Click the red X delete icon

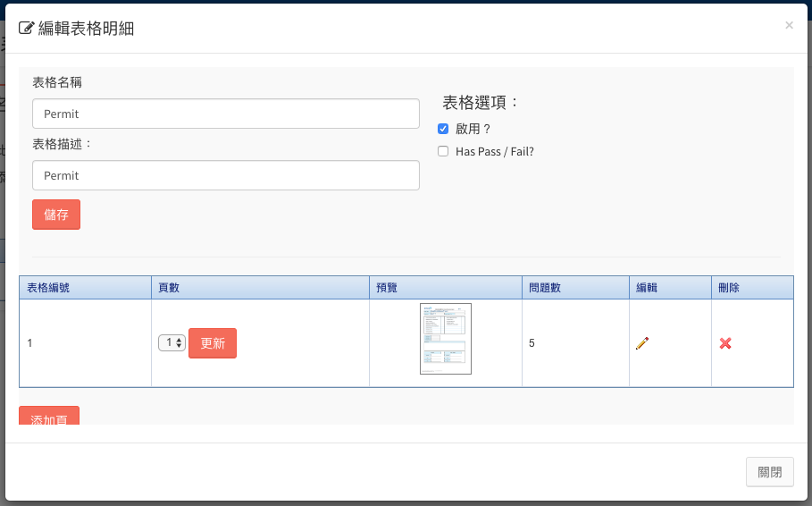[725, 343]
